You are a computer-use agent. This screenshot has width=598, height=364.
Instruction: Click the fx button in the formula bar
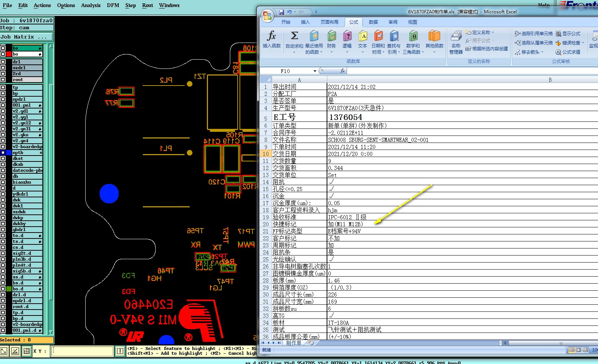point(343,71)
